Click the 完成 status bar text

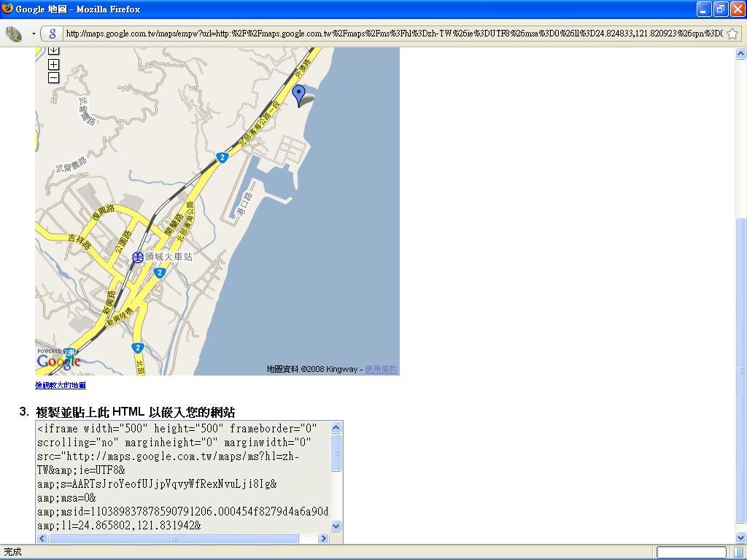coord(13,552)
